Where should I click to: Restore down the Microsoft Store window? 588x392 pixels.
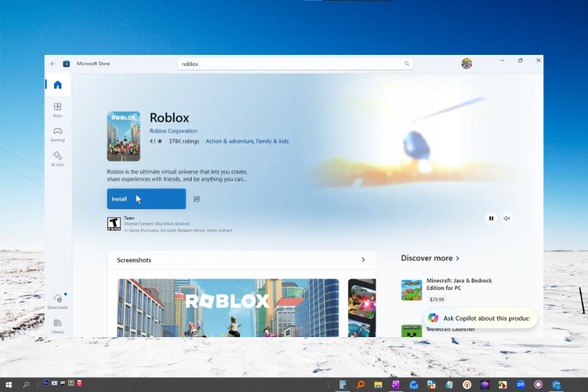[520, 60]
